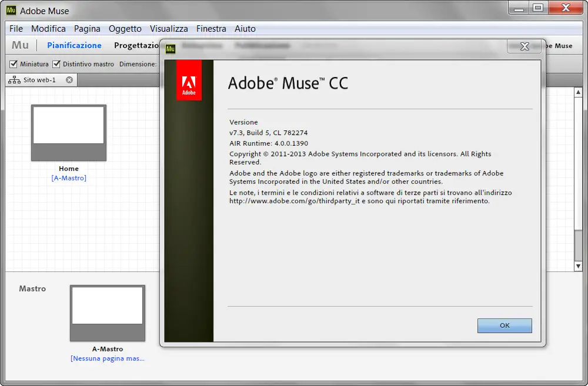Click the sitemap icon on Sito web-1 tab

point(14,80)
